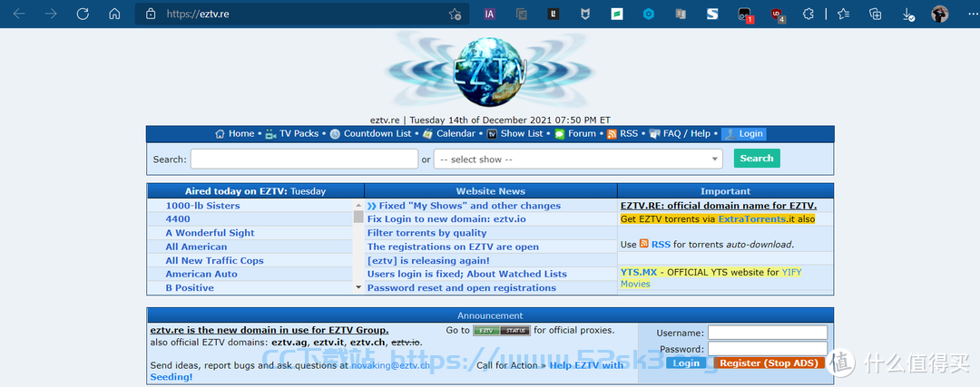The image size is (980, 387).
Task: Open Users login is fixed news
Action: pyautogui.click(x=467, y=274)
